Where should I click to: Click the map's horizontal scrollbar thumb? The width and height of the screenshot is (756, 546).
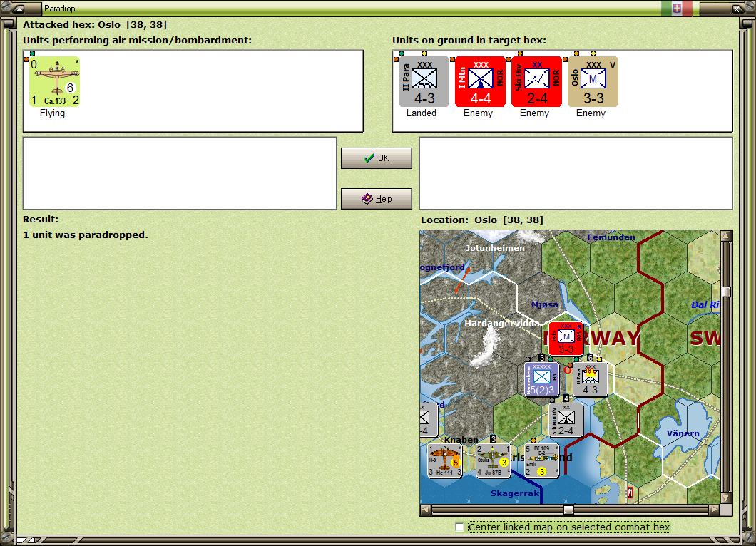pyautogui.click(x=569, y=510)
